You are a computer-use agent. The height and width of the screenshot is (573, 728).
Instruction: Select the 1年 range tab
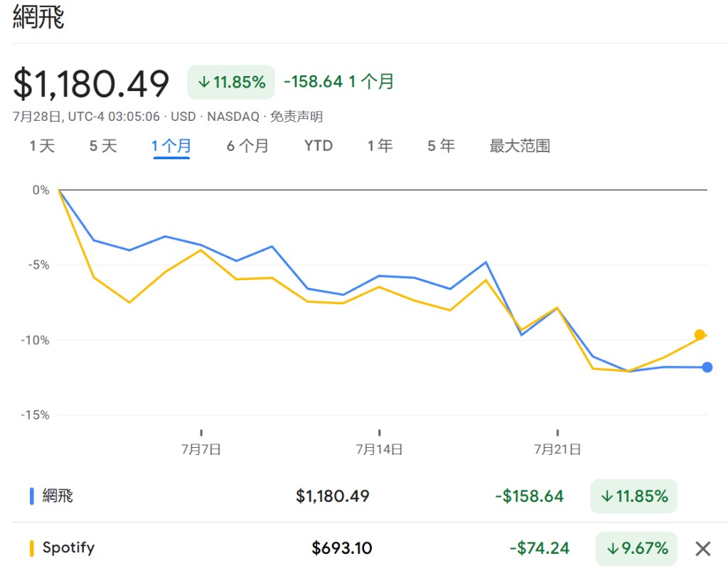(380, 146)
